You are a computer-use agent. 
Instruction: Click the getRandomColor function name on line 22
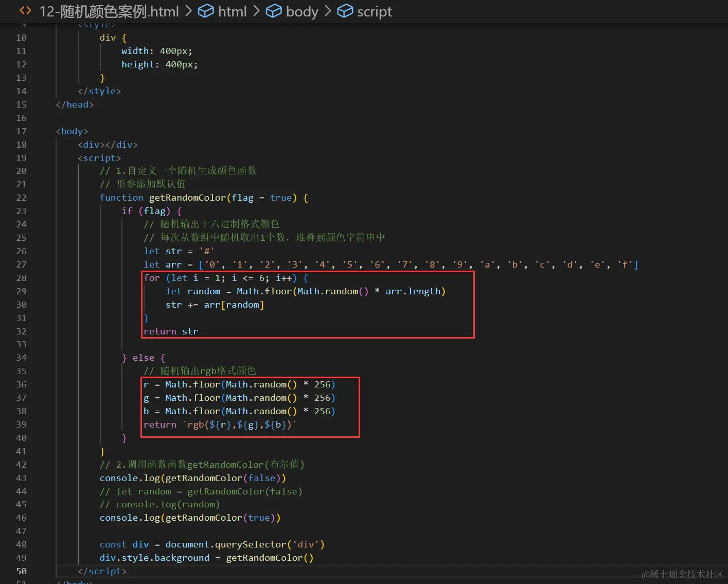pos(187,198)
